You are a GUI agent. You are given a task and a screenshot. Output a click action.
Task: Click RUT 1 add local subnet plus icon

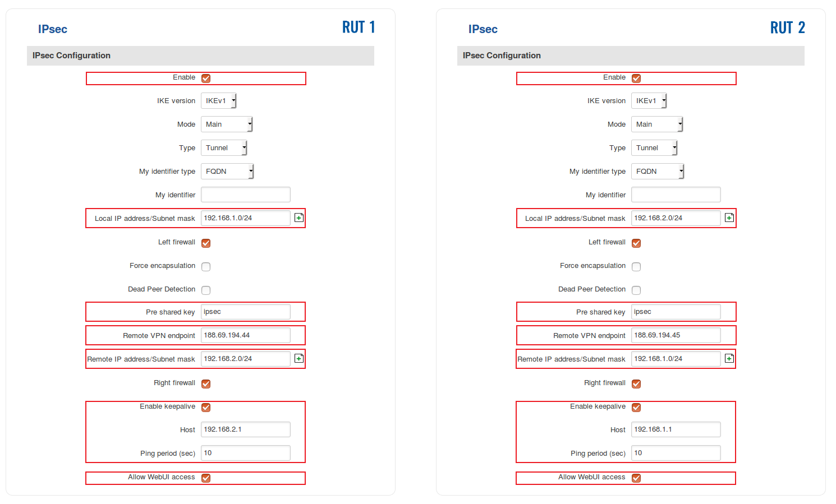click(x=299, y=218)
